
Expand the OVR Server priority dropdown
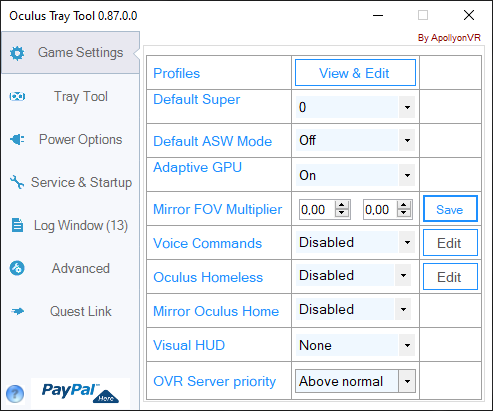pos(355,381)
